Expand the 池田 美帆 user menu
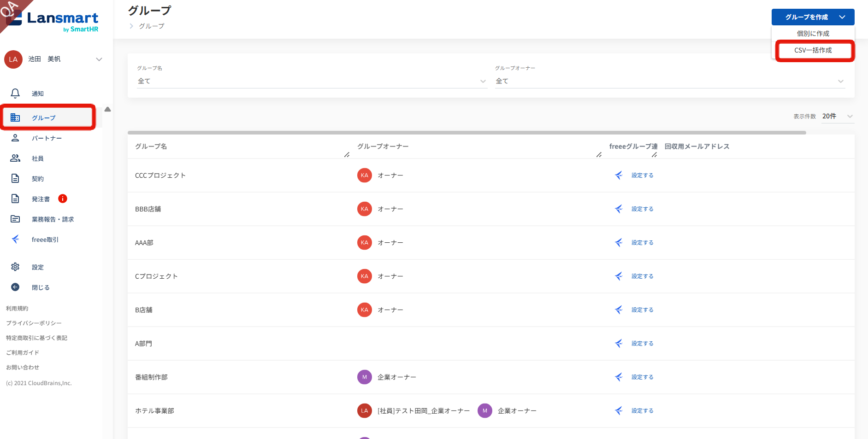The image size is (868, 439). pos(99,59)
